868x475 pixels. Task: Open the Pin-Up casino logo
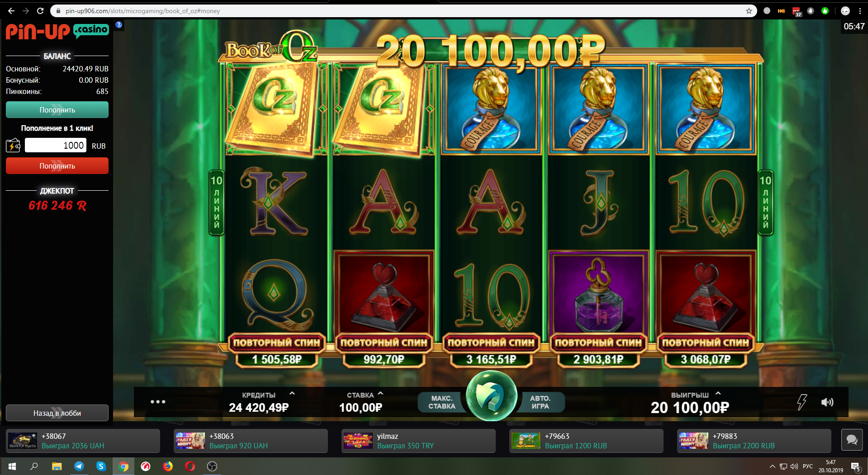pyautogui.click(x=57, y=31)
